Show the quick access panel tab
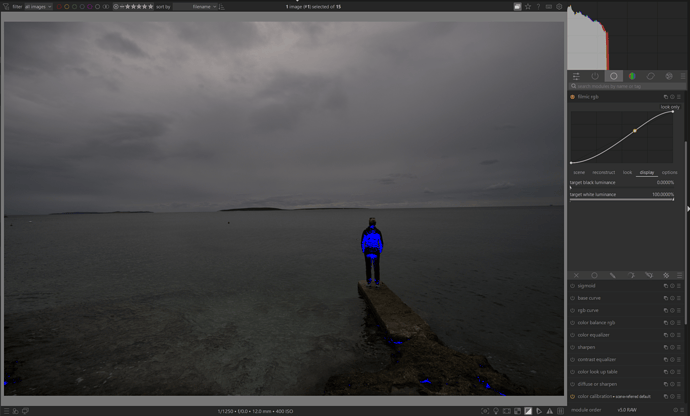 (576, 76)
